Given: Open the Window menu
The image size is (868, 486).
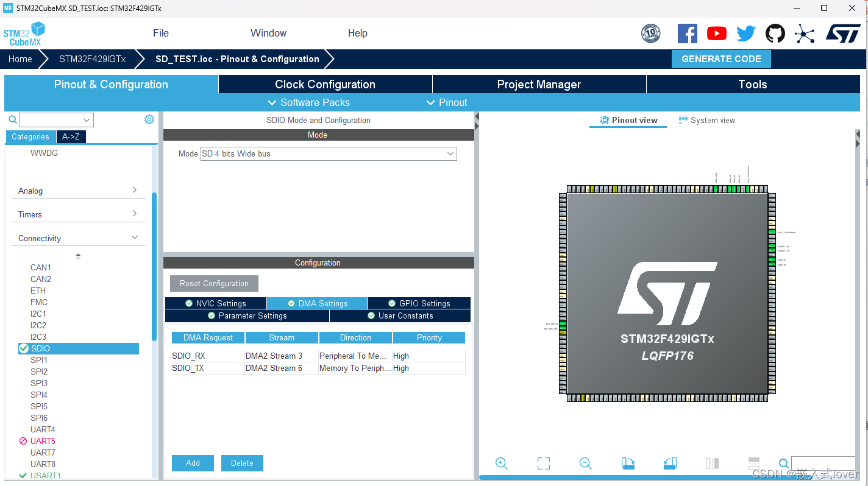Looking at the screenshot, I should (268, 33).
